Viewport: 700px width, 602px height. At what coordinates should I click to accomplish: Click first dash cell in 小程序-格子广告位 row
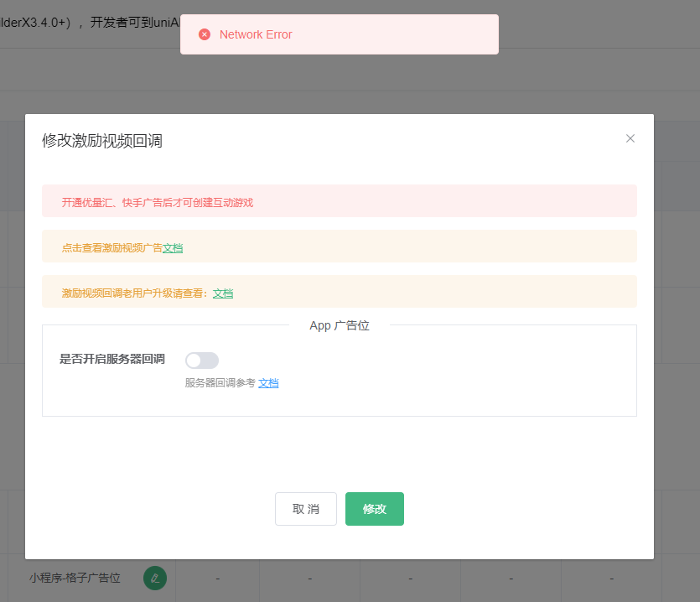click(218, 579)
